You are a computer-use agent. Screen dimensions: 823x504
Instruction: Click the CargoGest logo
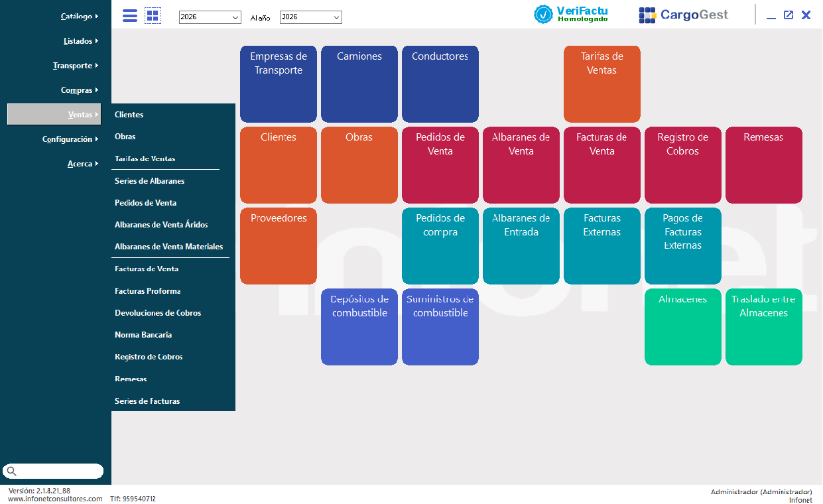[x=683, y=15]
